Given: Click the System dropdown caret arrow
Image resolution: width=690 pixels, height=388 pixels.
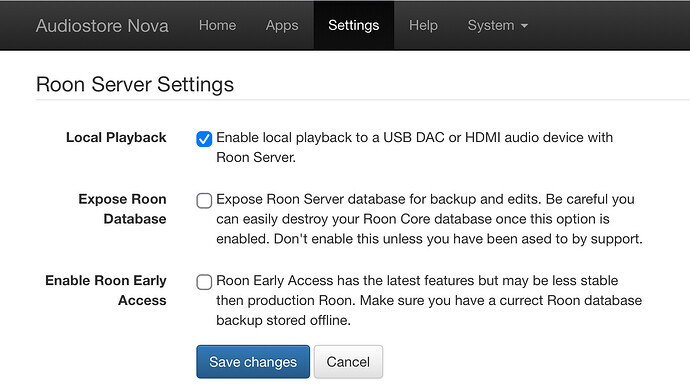Looking at the screenshot, I should [524, 26].
